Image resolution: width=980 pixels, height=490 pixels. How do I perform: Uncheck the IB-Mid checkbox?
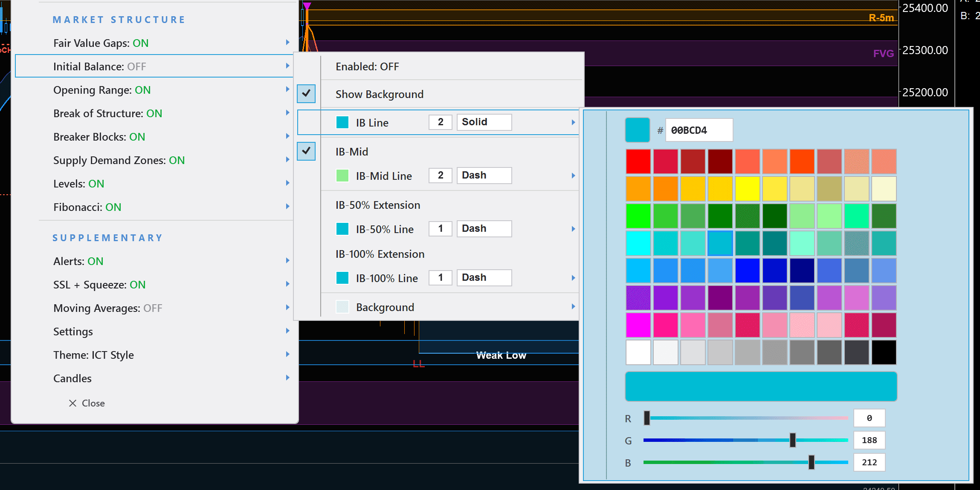(306, 151)
